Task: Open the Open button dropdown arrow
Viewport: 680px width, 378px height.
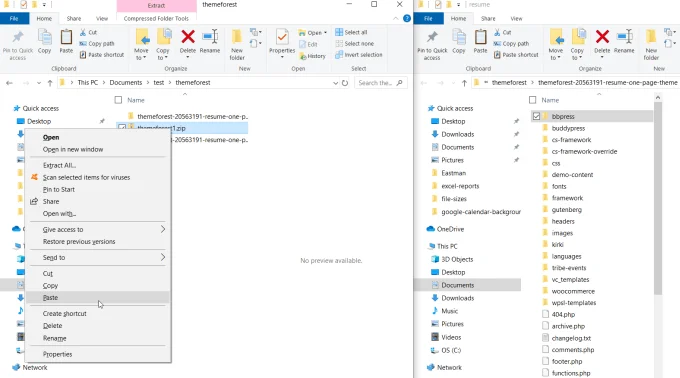Action: (x=325, y=33)
